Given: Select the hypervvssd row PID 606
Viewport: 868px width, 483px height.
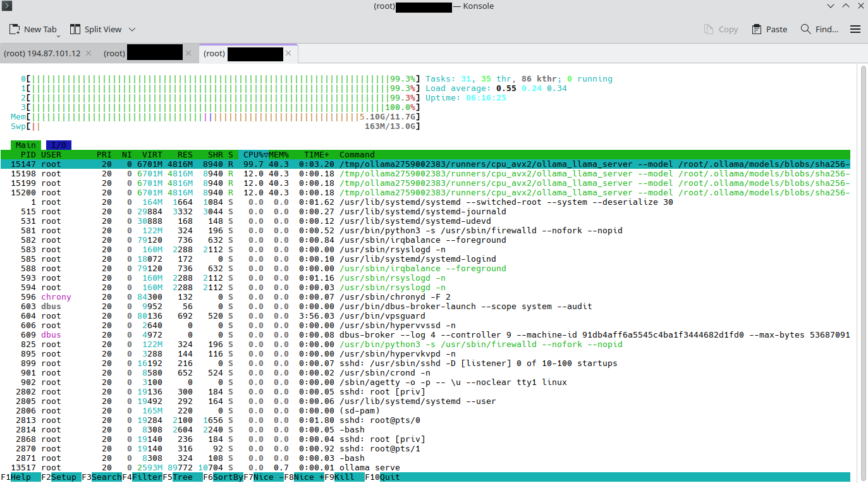Looking at the screenshot, I should [x=425, y=326].
